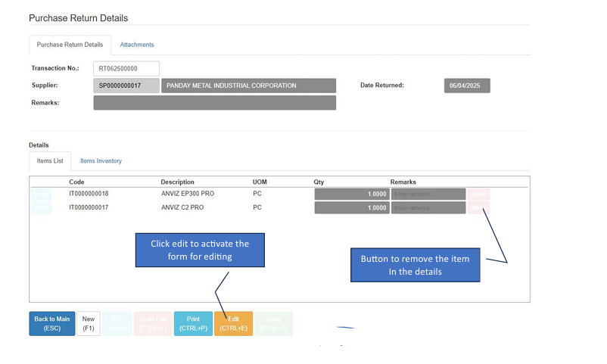Click the Date Returned field
Screen dimensions: 607x364
click(467, 86)
